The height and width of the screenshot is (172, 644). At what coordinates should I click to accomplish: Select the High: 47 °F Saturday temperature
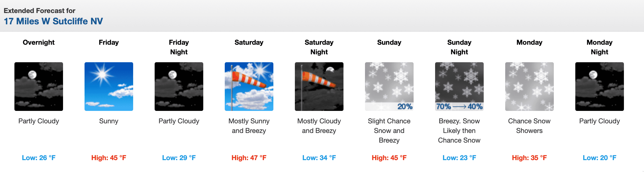[249, 158]
